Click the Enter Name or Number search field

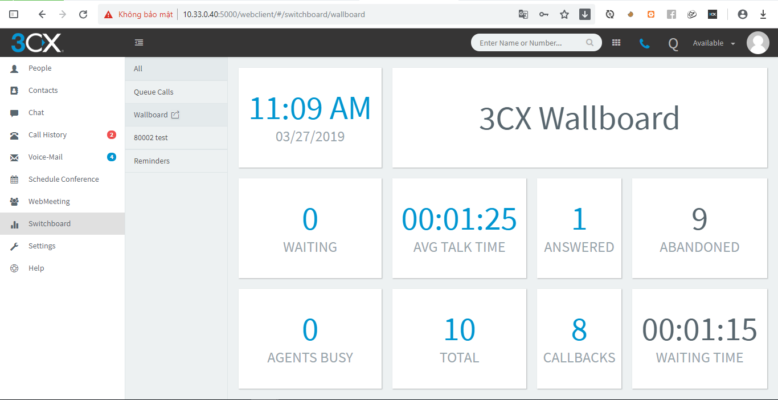[530, 43]
